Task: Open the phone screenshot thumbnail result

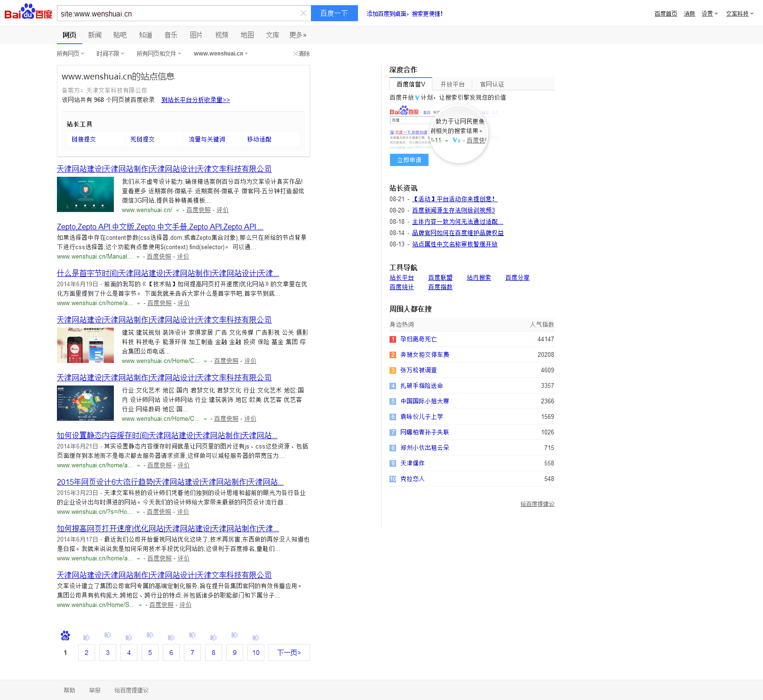Action: click(x=85, y=345)
